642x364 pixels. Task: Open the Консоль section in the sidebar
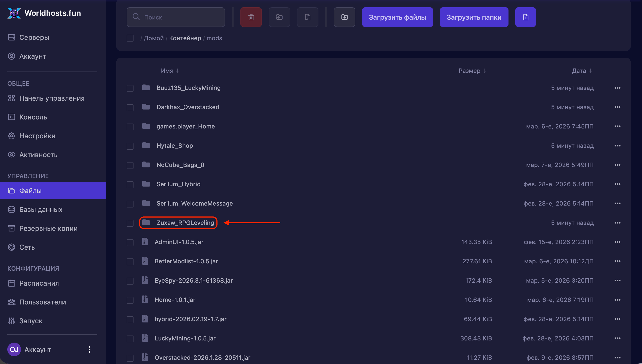coord(33,117)
